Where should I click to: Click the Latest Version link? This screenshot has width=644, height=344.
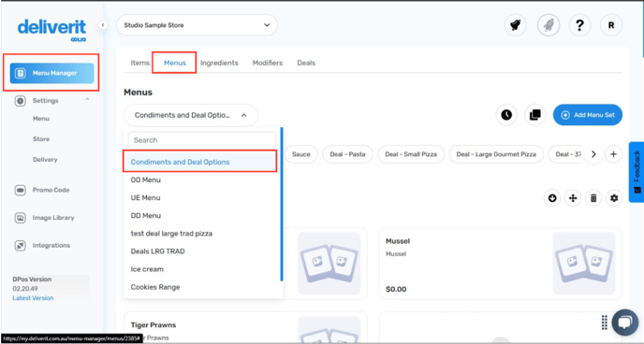tap(33, 298)
